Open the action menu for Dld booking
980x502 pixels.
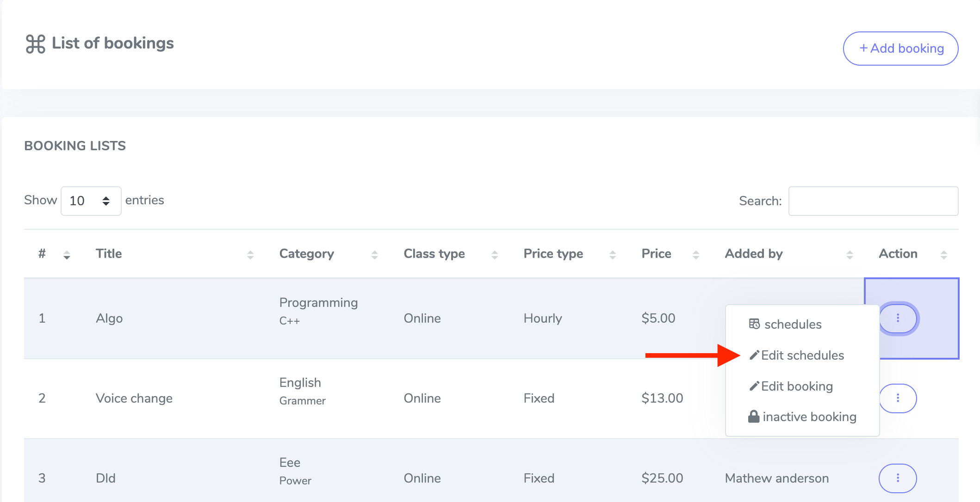pyautogui.click(x=898, y=478)
